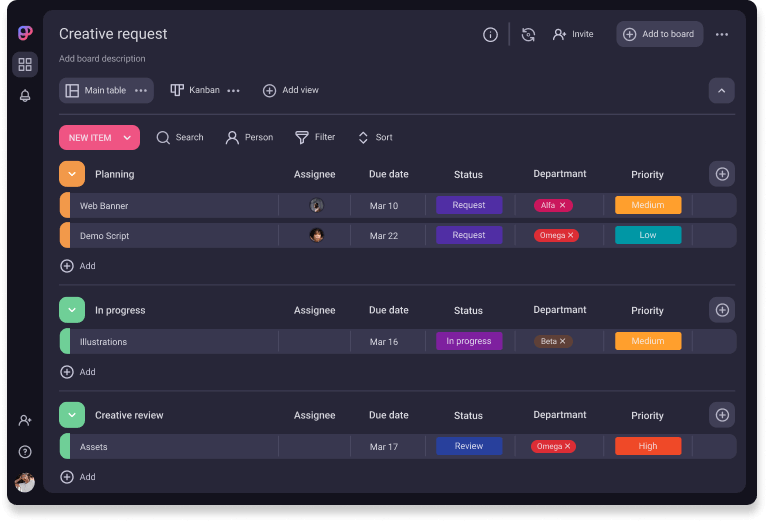
Task: Remove the Beta tag on Illustrations
Action: point(563,341)
